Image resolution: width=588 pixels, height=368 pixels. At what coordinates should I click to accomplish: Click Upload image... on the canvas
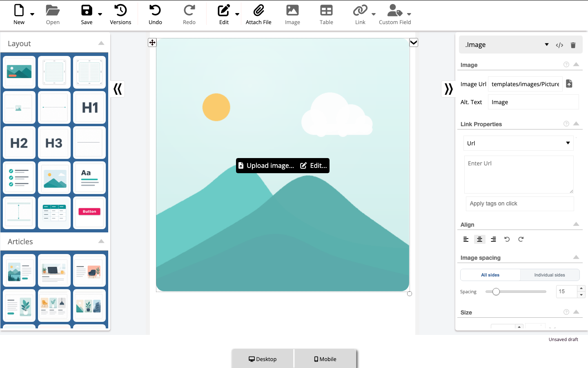(x=266, y=165)
